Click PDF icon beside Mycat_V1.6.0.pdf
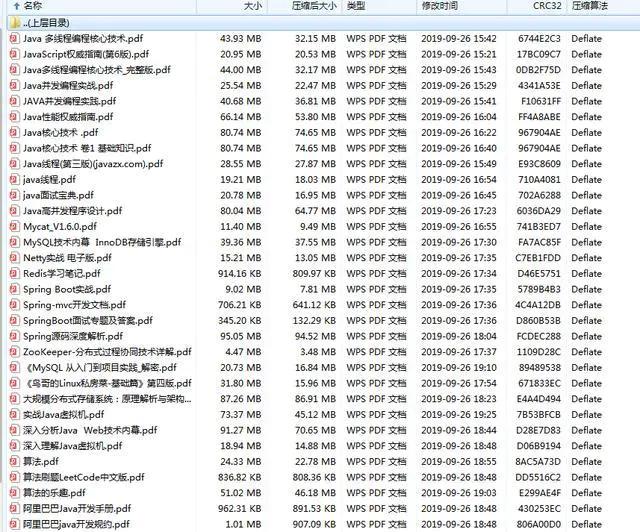This screenshot has height=532, width=640. coord(14,227)
